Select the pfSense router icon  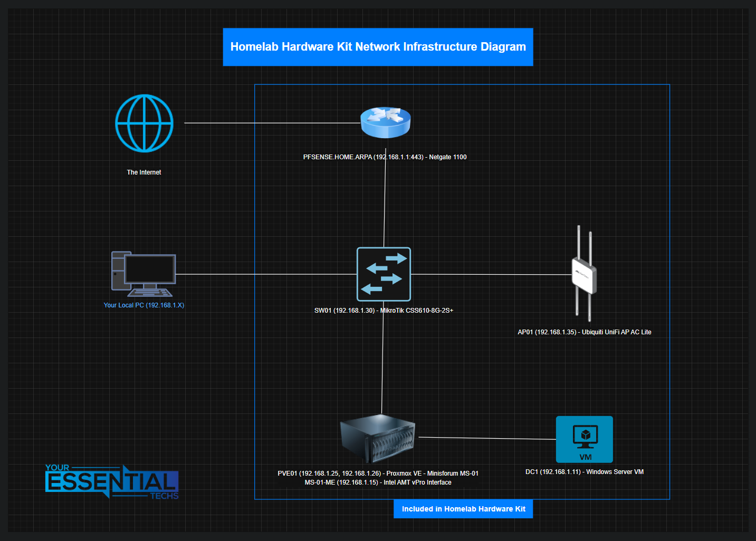pyautogui.click(x=386, y=122)
